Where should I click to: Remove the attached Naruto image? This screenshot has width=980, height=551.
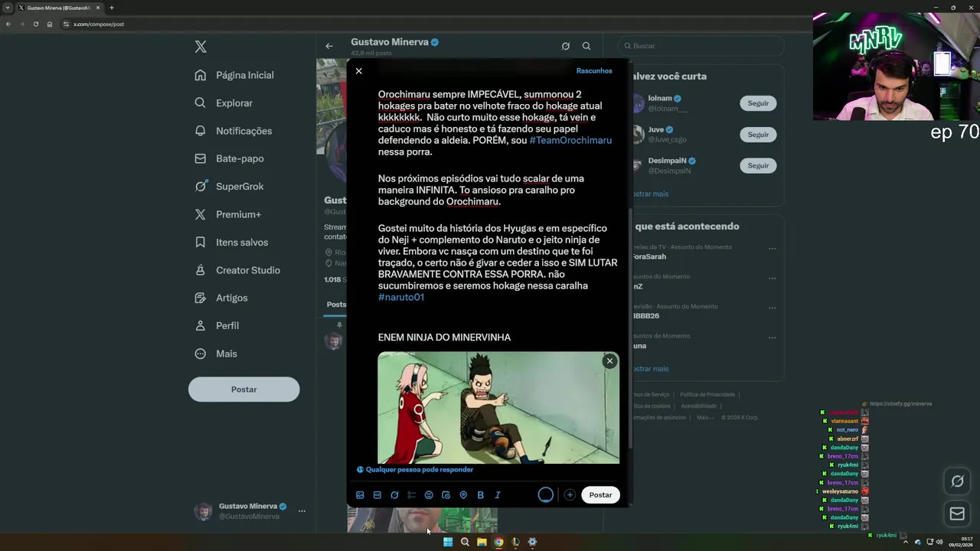(609, 361)
